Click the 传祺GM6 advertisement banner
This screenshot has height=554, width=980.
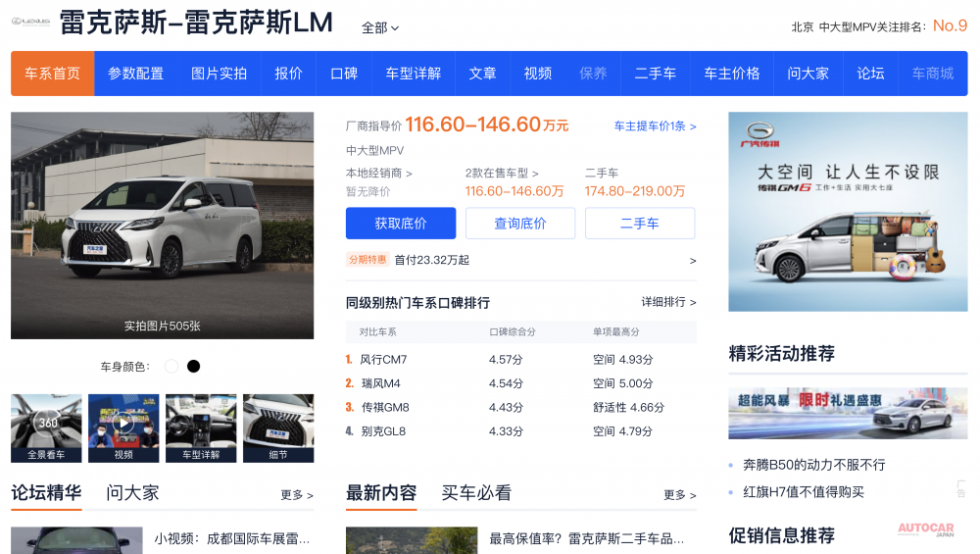point(848,212)
